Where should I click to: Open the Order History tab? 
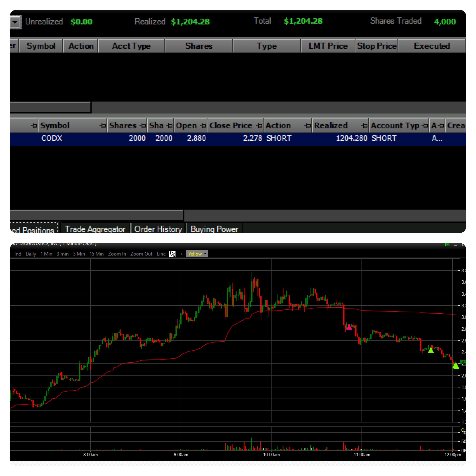click(x=158, y=229)
